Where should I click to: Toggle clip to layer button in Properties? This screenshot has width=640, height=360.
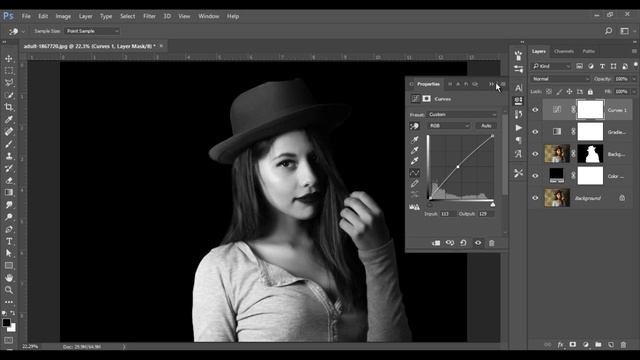tap(436, 243)
